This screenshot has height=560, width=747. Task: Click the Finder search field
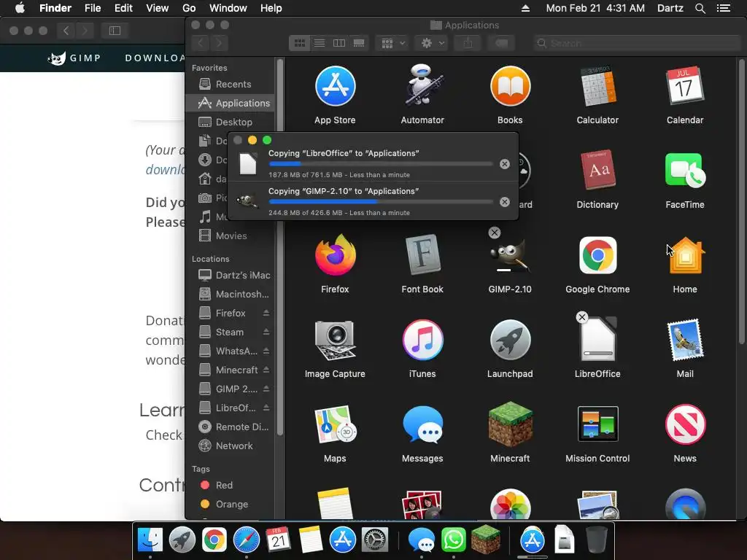tap(637, 43)
